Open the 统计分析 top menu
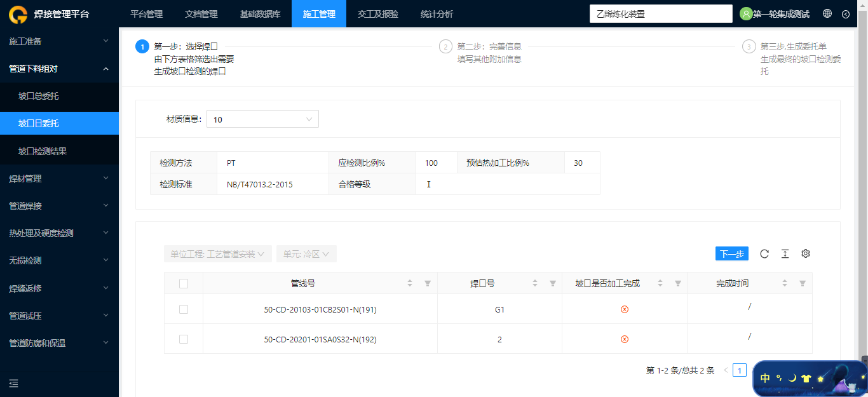The image size is (868, 397). (437, 14)
